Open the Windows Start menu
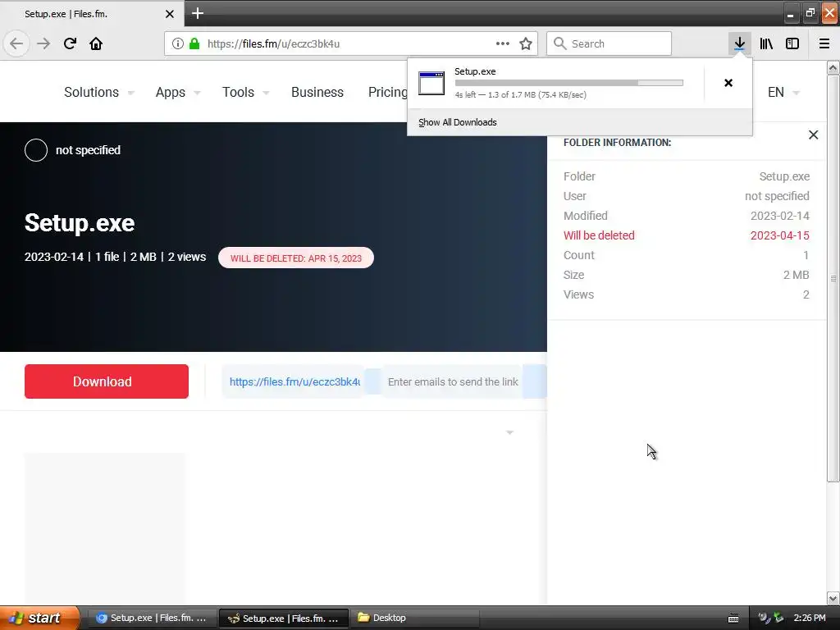 39,618
